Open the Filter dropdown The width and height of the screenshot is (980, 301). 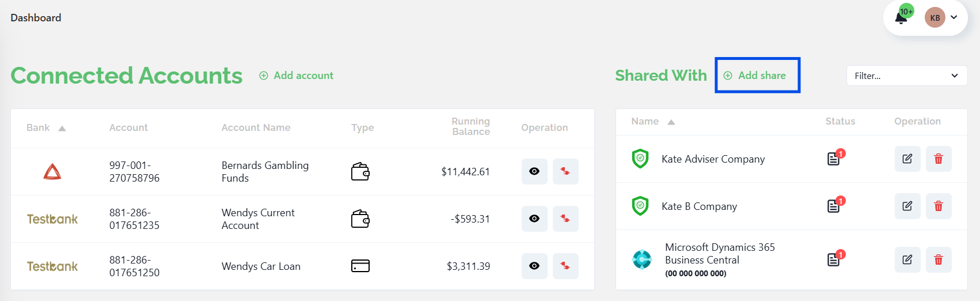click(906, 76)
